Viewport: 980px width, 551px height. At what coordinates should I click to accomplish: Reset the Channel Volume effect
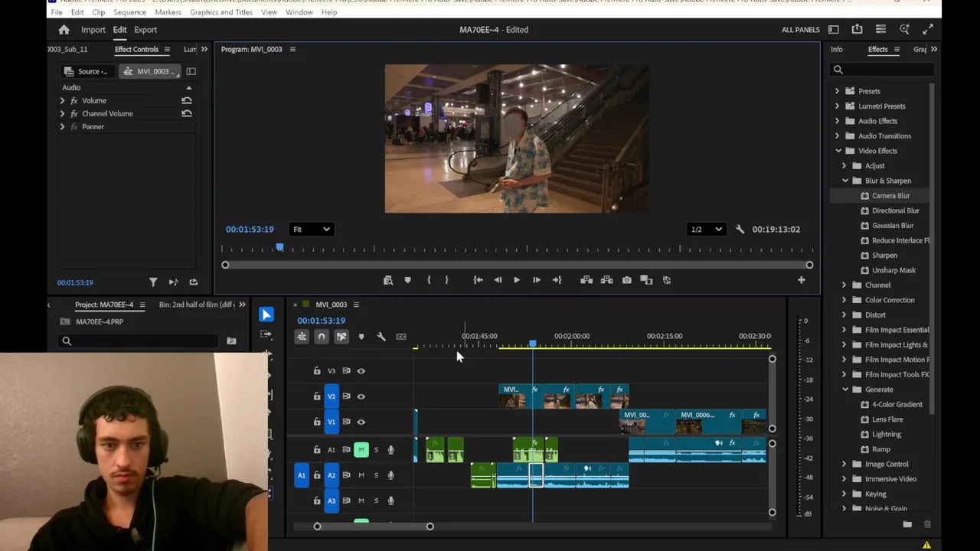click(x=186, y=113)
